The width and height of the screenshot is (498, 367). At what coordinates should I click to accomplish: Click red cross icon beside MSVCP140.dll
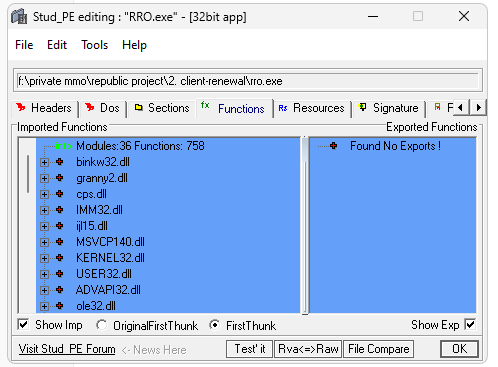click(x=60, y=242)
